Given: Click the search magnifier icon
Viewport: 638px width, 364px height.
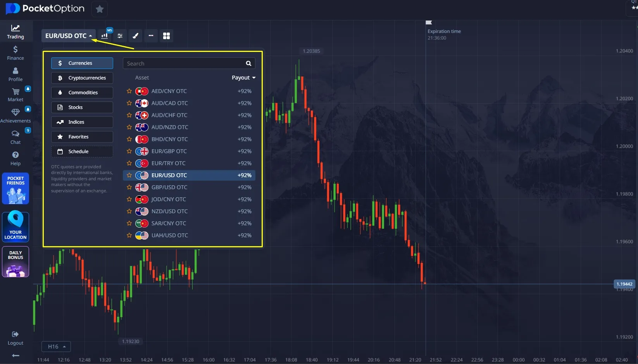Looking at the screenshot, I should (248, 64).
